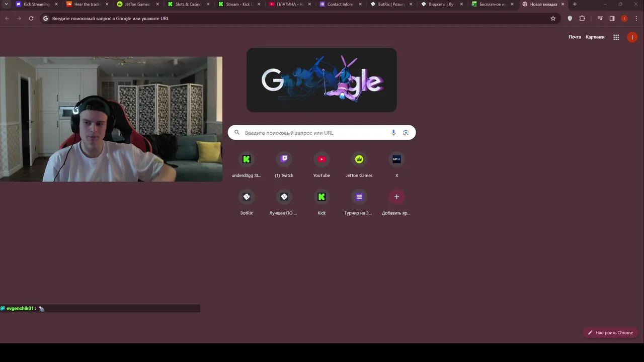Open the Турнир на shortcut

[359, 203]
